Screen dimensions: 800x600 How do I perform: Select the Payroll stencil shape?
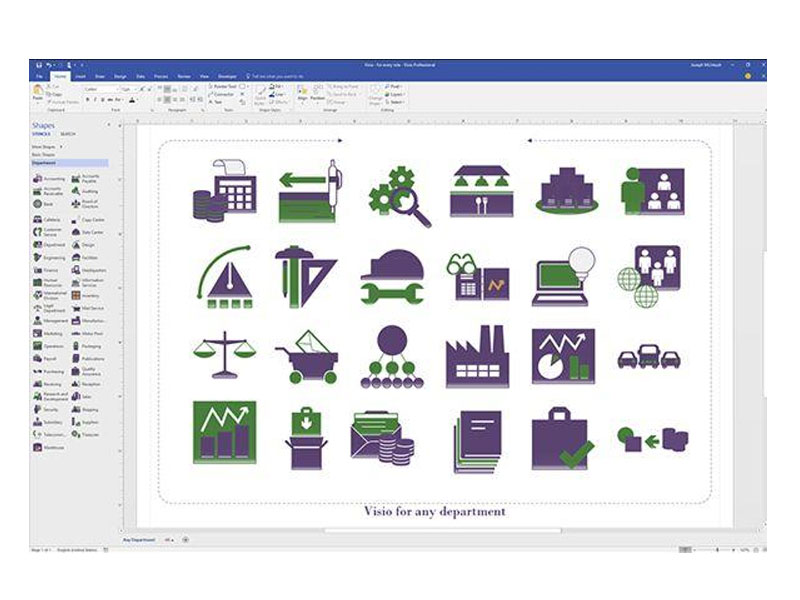pos(45,359)
